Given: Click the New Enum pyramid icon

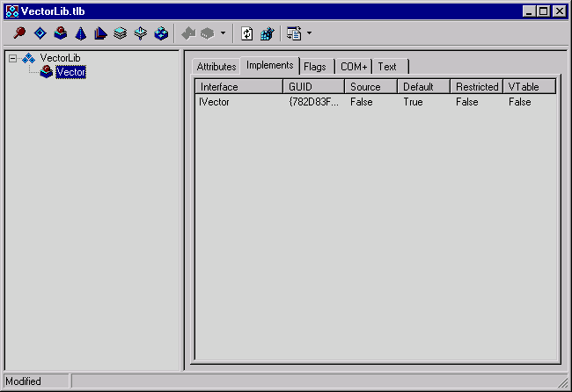Looking at the screenshot, I should tap(81, 33).
